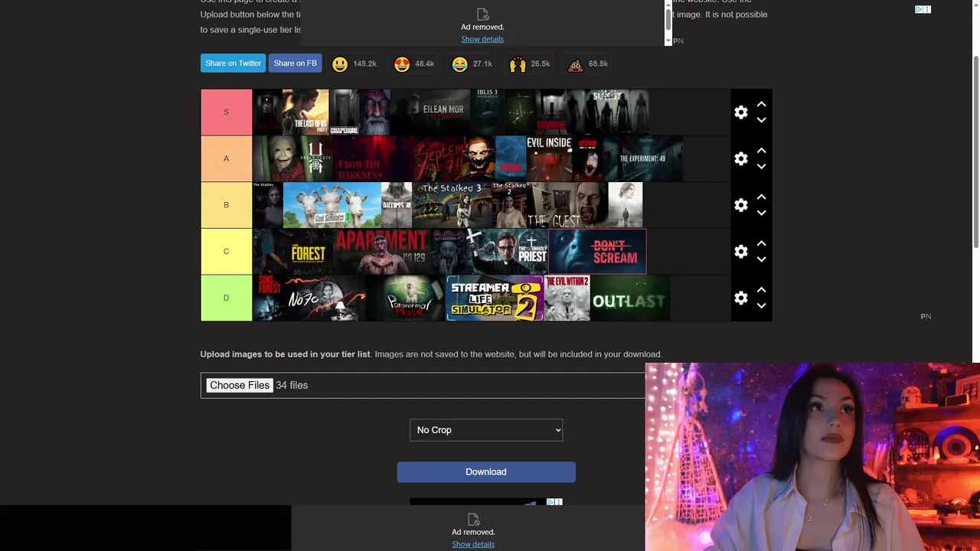Move S tier row up with arrow
Screen dimensions: 980x551
click(761, 104)
